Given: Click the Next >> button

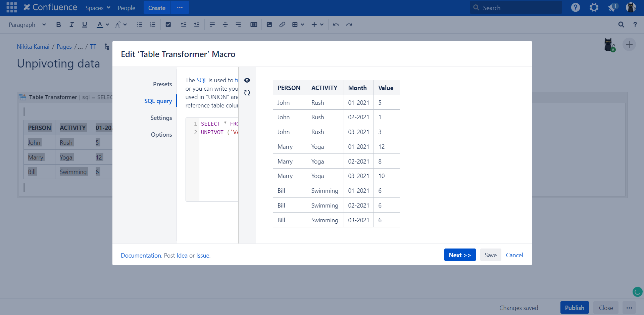Looking at the screenshot, I should point(460,255).
